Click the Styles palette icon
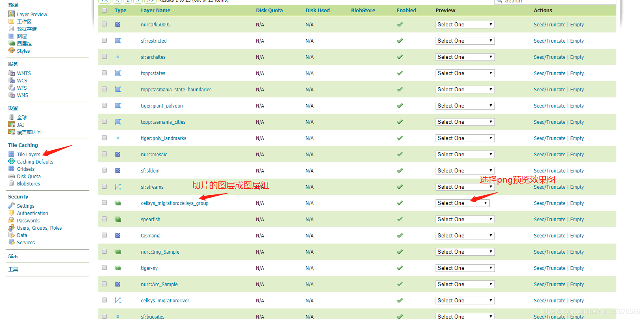The width and height of the screenshot is (644, 319). click(x=11, y=51)
